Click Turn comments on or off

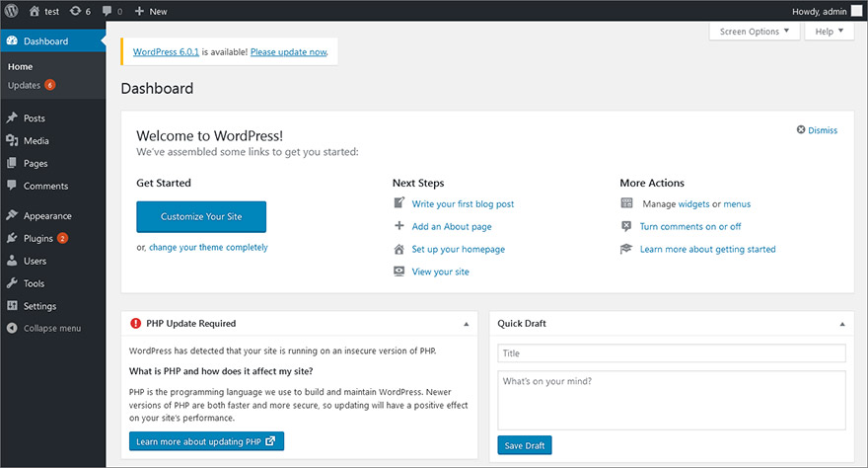[690, 226]
